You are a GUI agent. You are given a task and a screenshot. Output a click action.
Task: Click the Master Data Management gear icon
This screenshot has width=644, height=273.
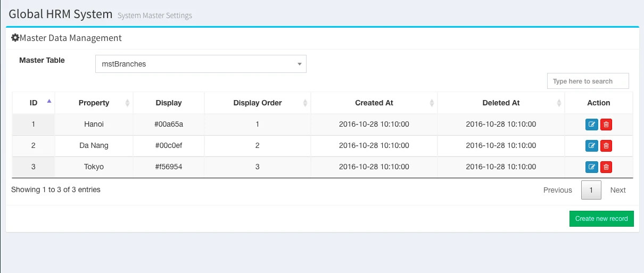tap(15, 38)
